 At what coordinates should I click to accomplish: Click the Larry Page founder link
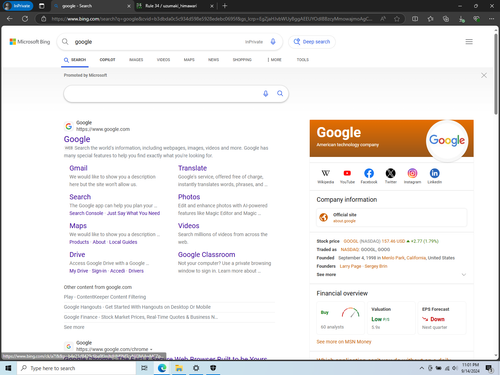(350, 266)
